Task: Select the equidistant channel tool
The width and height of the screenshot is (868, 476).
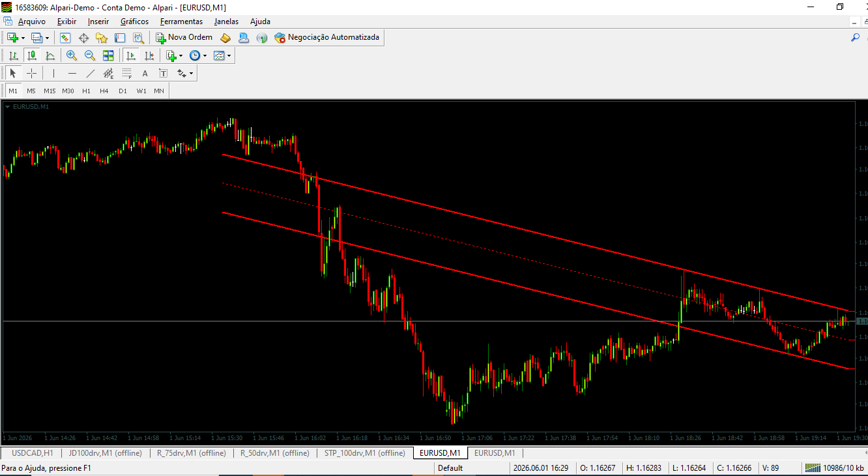Action: 108,73
